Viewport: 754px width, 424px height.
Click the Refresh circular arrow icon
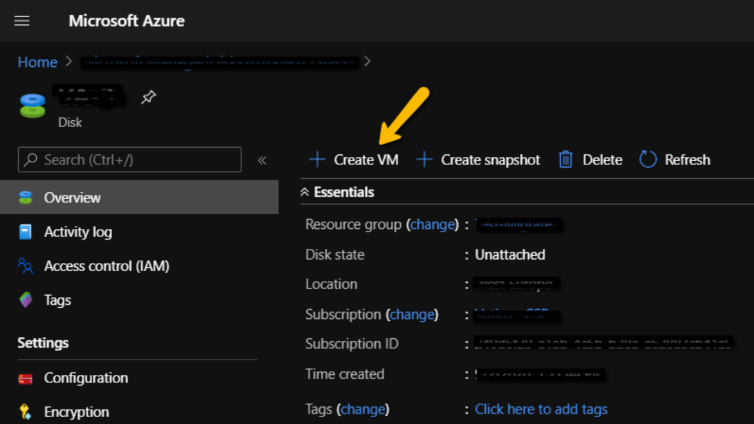pyautogui.click(x=648, y=160)
